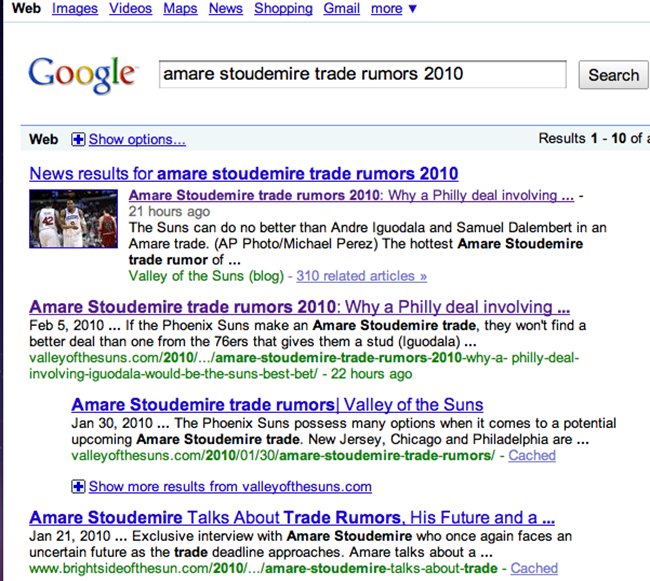The height and width of the screenshot is (581, 650).
Task: Open the Valley of the Suns trade rumors result
Action: (277, 405)
